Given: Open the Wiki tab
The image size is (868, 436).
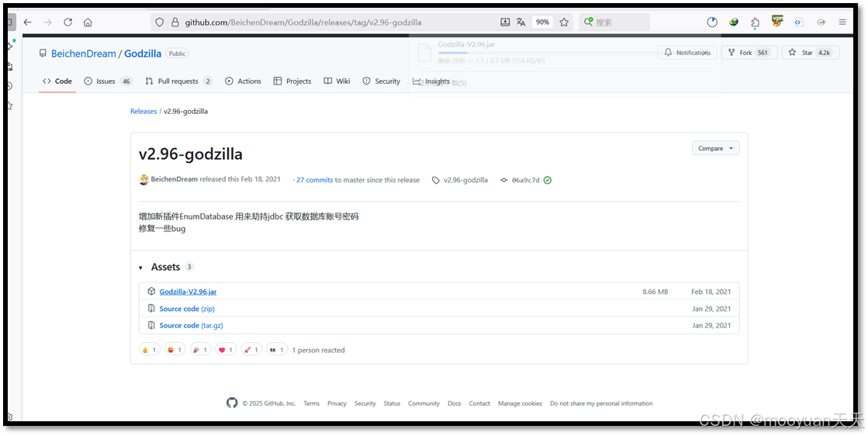Looking at the screenshot, I should 337,81.
